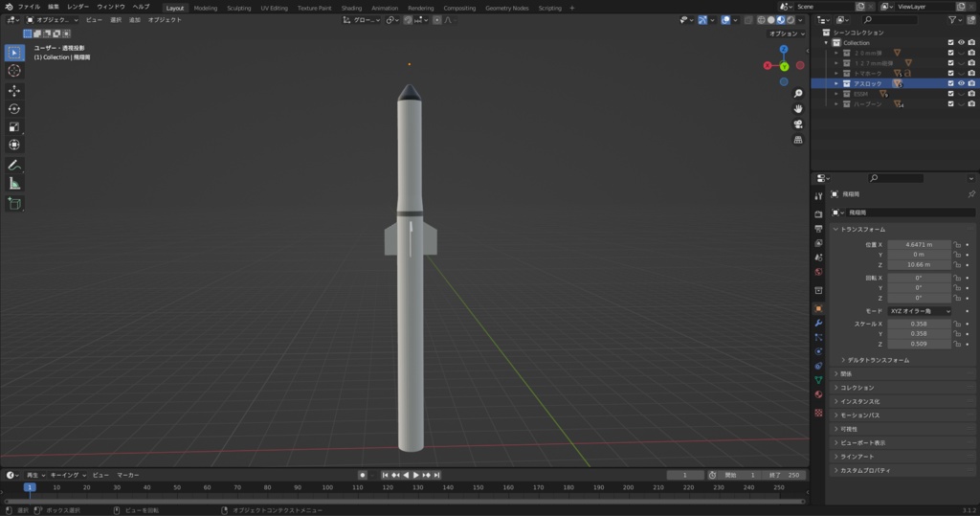980x516 pixels.
Task: Open the Tool properties tab
Action: tap(818, 196)
